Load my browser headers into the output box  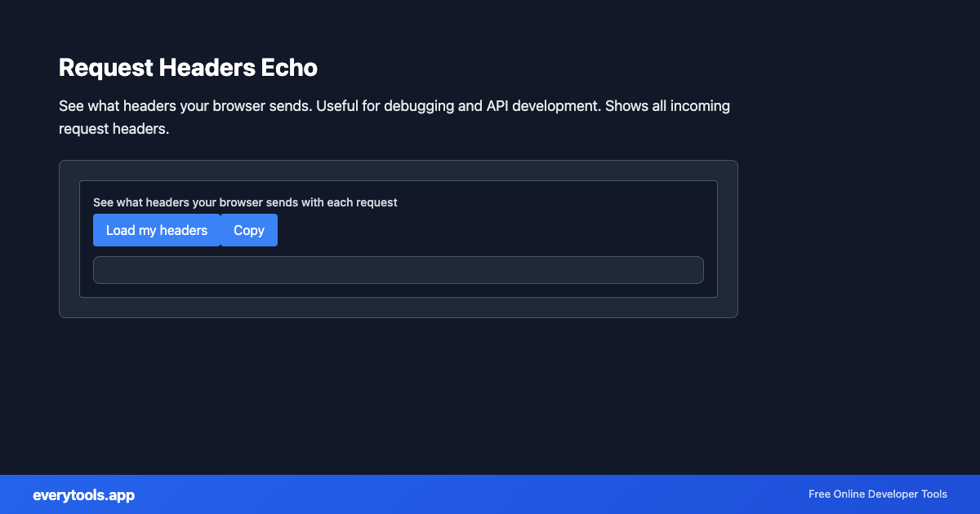tap(156, 230)
